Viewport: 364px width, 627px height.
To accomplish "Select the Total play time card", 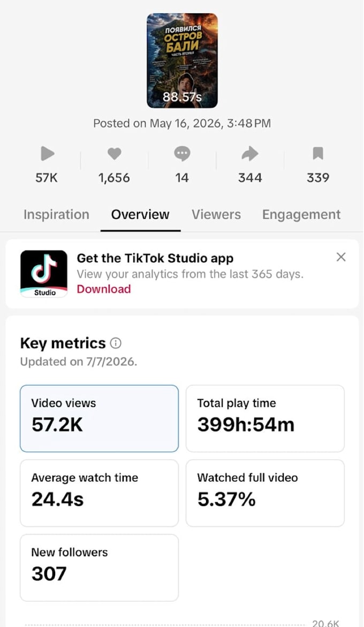I will coord(265,419).
